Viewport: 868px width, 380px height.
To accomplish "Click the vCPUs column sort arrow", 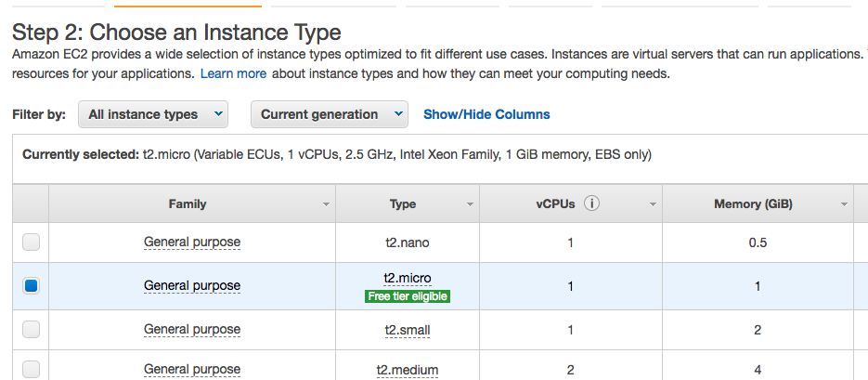I will point(653,204).
